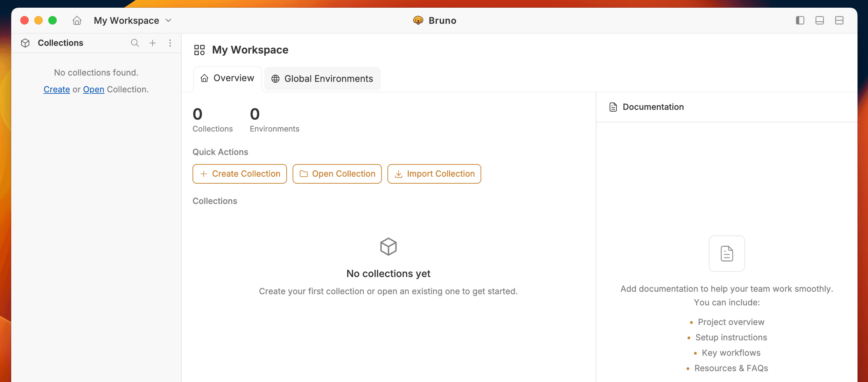Click the Documentation header file icon
Viewport: 868px width, 382px height.
pyautogui.click(x=613, y=107)
